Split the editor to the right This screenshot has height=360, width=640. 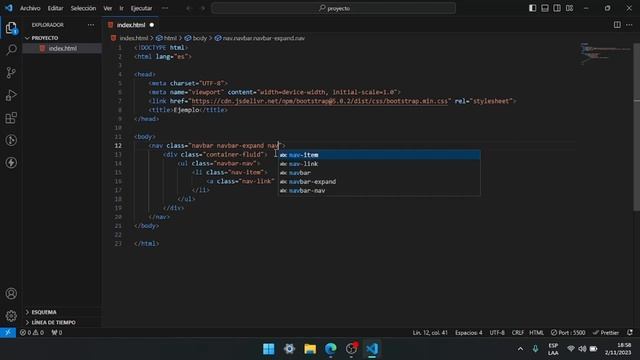tap(617, 25)
